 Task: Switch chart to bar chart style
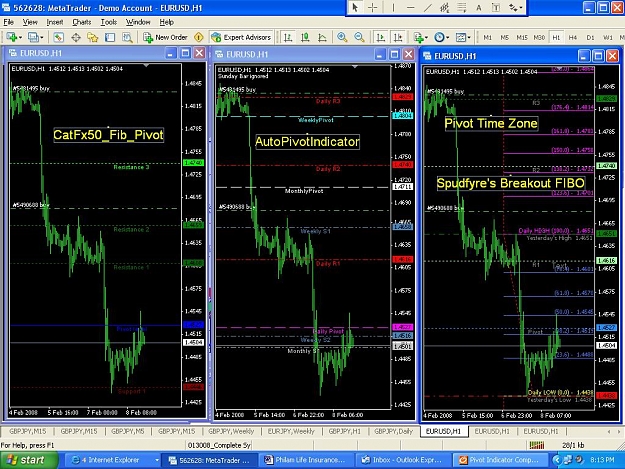[x=287, y=37]
